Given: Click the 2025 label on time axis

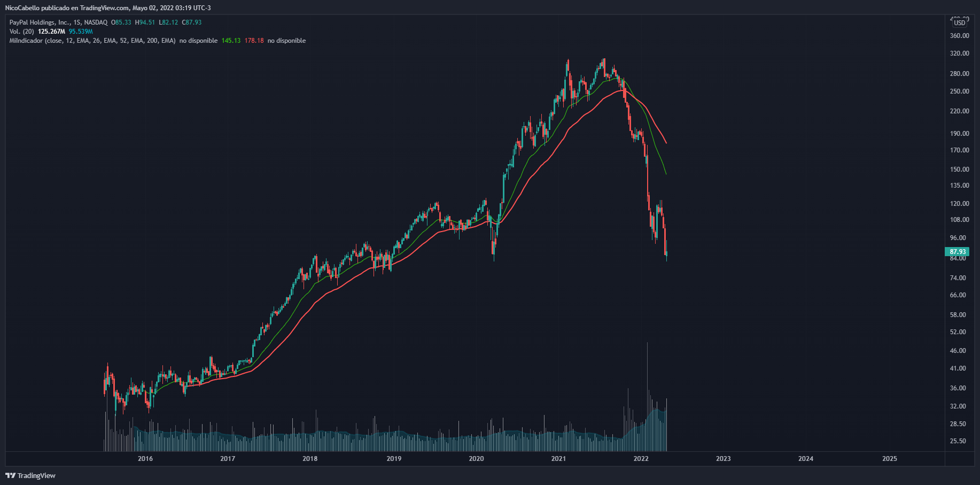Looking at the screenshot, I should [x=890, y=459].
